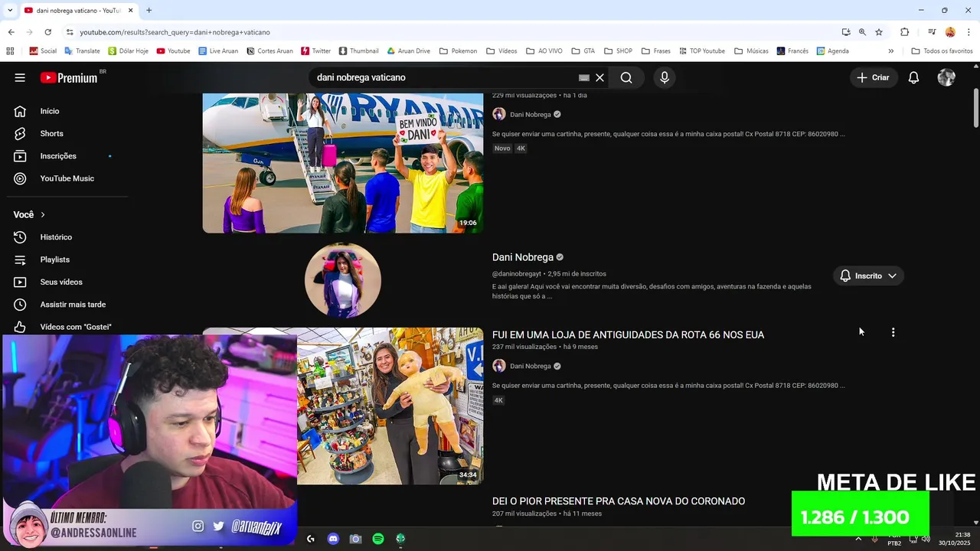Open the Dani Nobrega channel avatar
The width and height of the screenshot is (980, 551).
click(x=342, y=280)
